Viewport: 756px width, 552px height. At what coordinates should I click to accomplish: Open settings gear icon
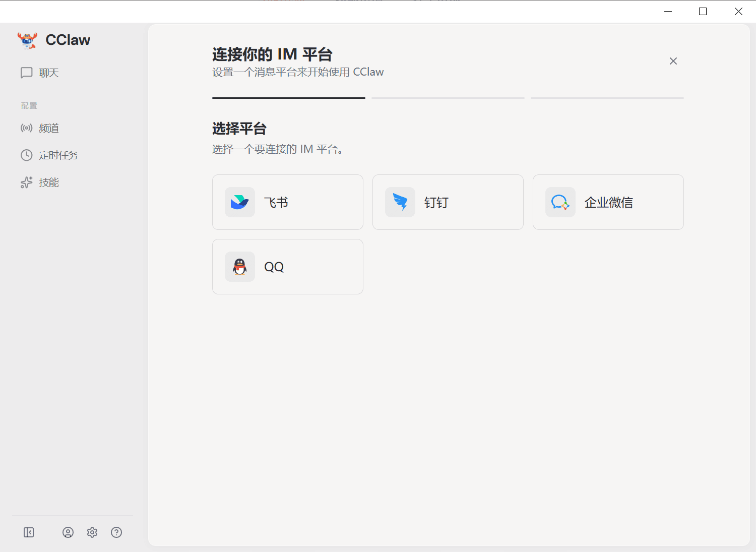[x=92, y=532]
